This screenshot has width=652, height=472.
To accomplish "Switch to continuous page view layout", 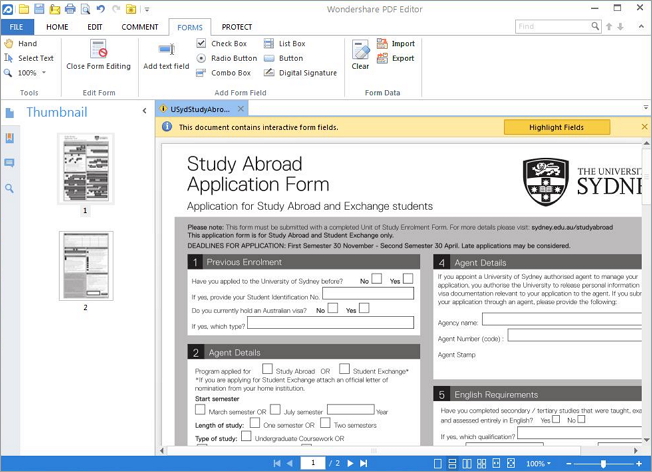I will pos(452,463).
